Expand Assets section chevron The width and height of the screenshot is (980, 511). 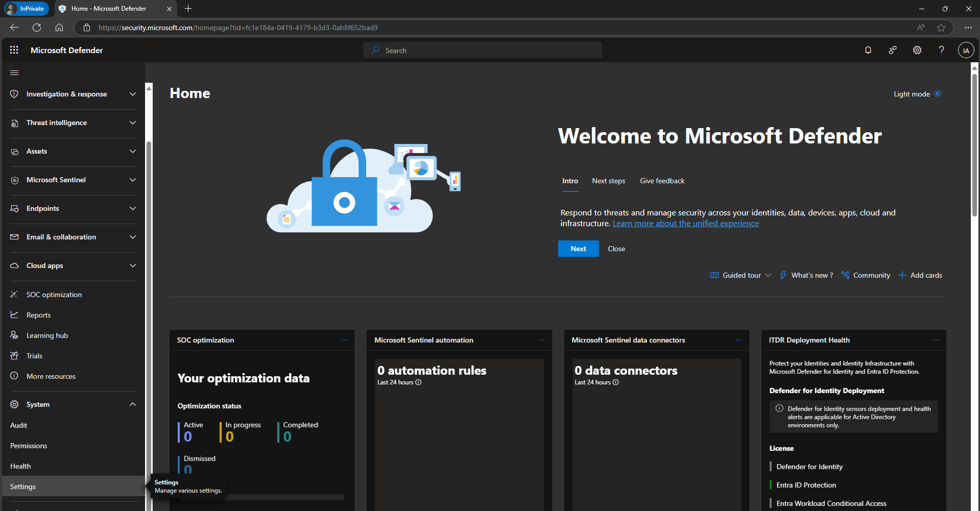(133, 151)
